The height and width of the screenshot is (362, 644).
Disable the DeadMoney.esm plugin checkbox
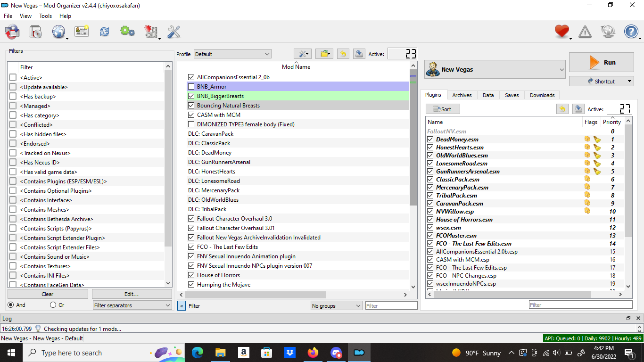pos(430,140)
